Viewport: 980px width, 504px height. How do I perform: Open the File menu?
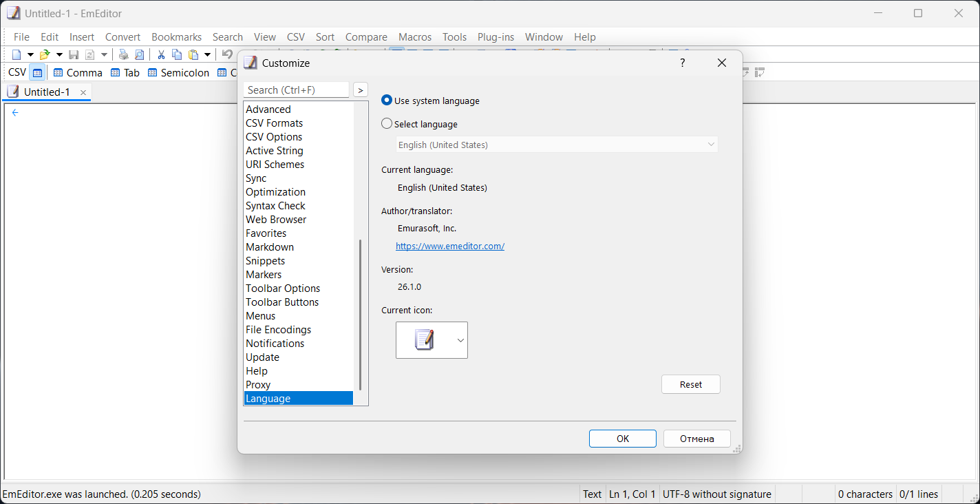pyautogui.click(x=22, y=37)
